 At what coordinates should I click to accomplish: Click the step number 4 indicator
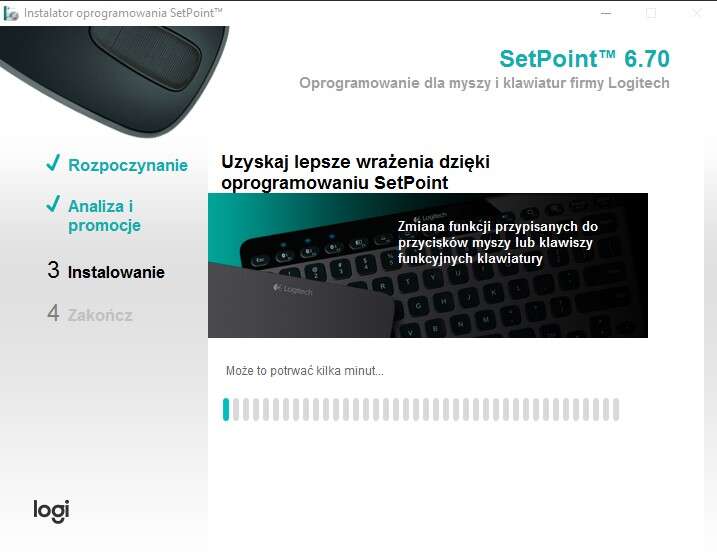[54, 313]
